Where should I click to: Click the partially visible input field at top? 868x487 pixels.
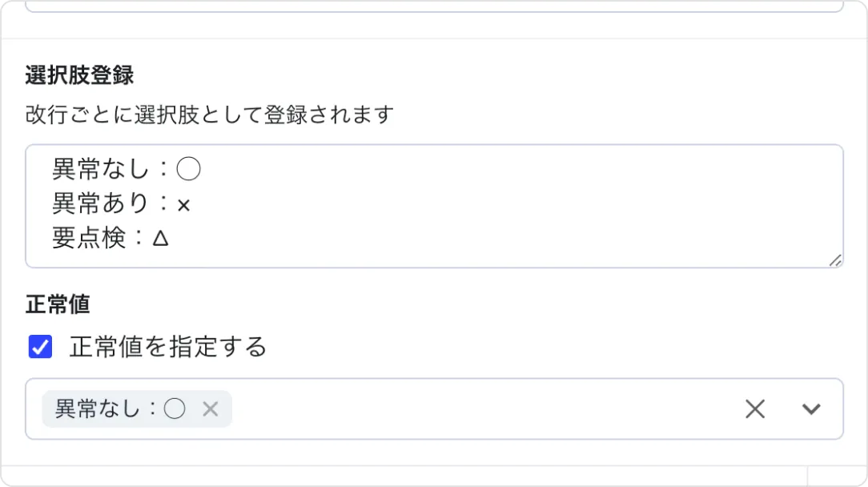pyautogui.click(x=434, y=6)
